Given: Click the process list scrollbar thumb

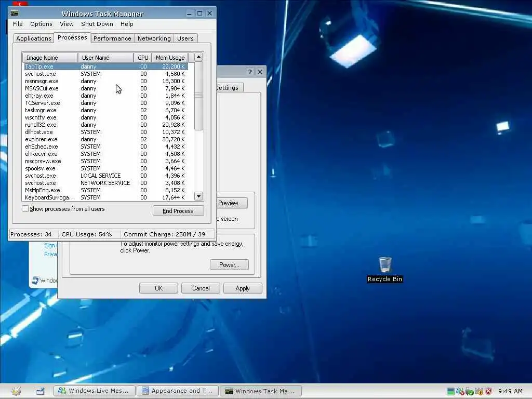Looking at the screenshot, I should pos(199,96).
